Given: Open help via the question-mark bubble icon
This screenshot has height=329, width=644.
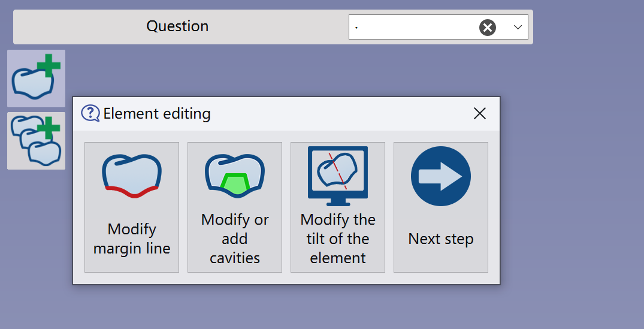Looking at the screenshot, I should click(90, 113).
